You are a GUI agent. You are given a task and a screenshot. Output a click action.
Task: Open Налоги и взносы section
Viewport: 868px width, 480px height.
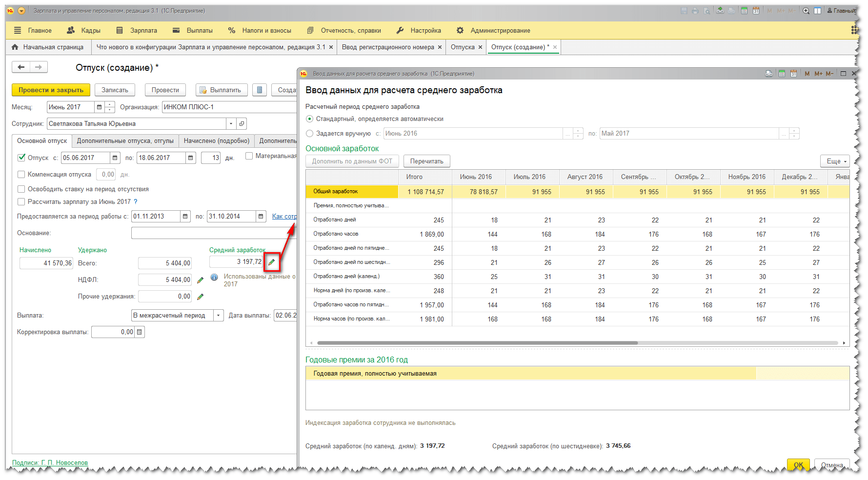260,30
